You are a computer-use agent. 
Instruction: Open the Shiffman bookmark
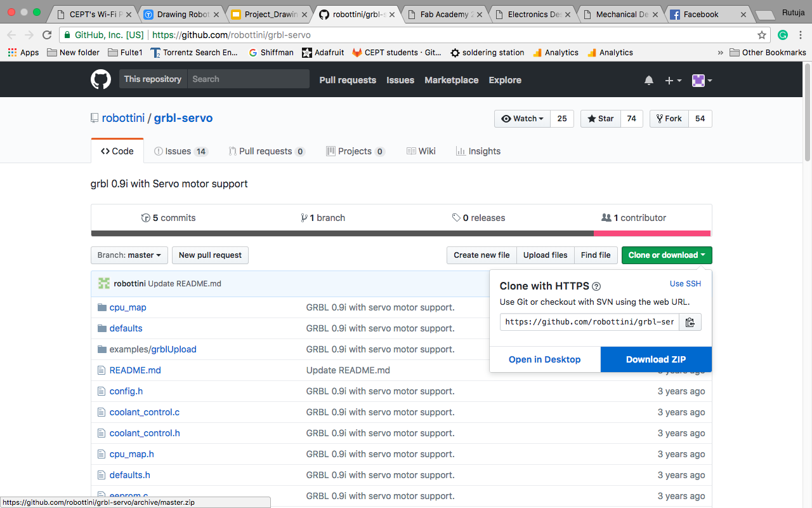(271, 53)
